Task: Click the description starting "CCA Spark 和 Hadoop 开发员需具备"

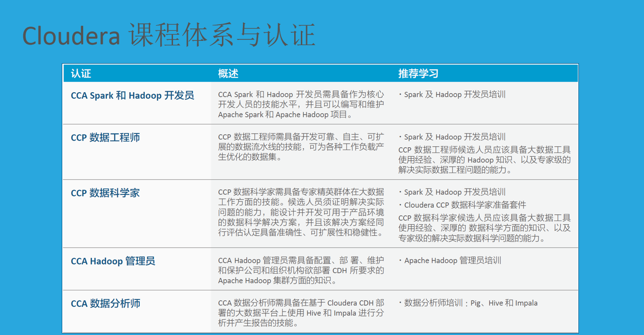Action: [301, 105]
